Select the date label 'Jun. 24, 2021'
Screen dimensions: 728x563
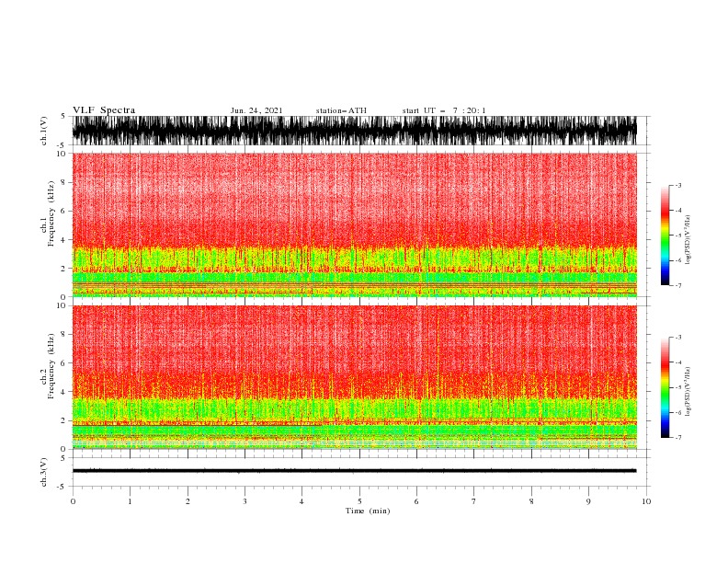click(256, 110)
